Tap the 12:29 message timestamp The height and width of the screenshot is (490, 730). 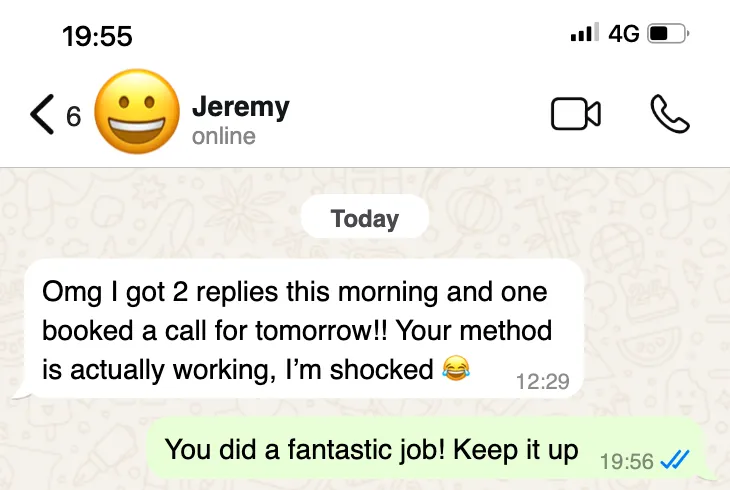pyautogui.click(x=542, y=381)
